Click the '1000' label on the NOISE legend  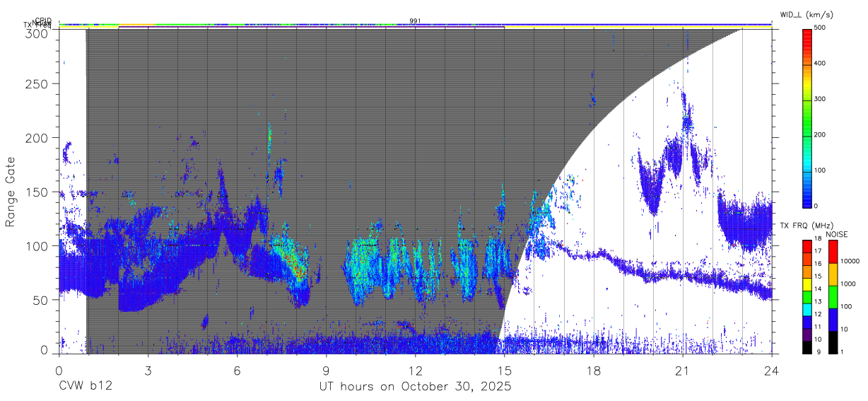(848, 284)
